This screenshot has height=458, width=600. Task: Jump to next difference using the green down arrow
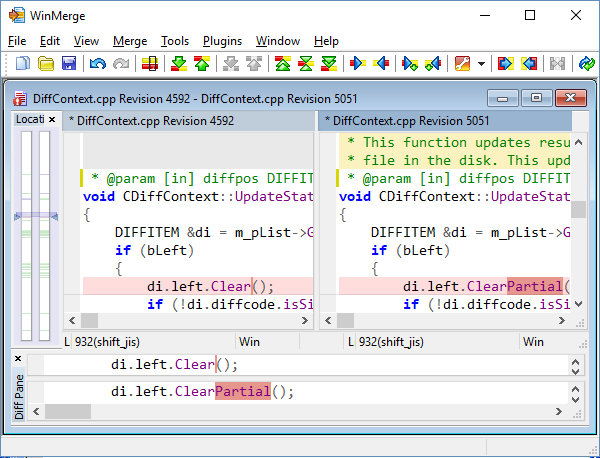(x=178, y=64)
